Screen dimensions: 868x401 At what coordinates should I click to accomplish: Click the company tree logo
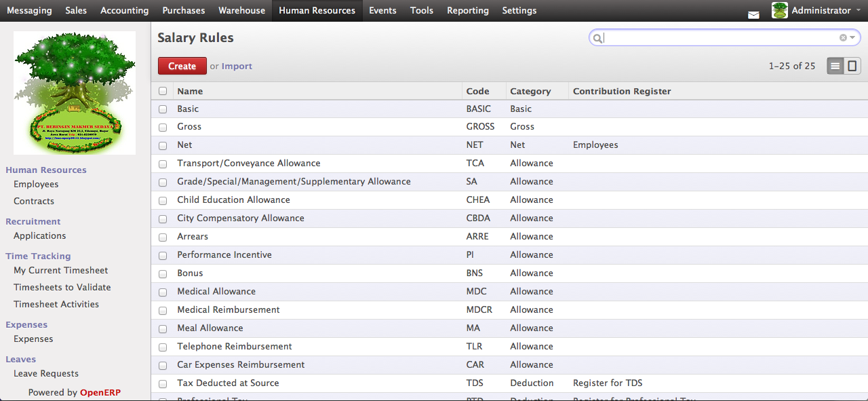pyautogui.click(x=75, y=92)
